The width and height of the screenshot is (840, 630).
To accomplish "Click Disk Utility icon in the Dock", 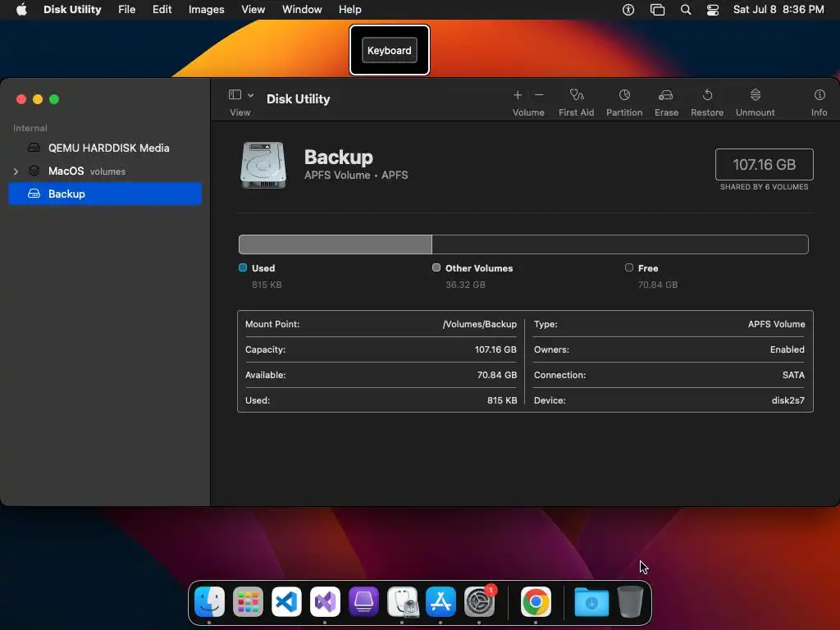I will tap(402, 601).
